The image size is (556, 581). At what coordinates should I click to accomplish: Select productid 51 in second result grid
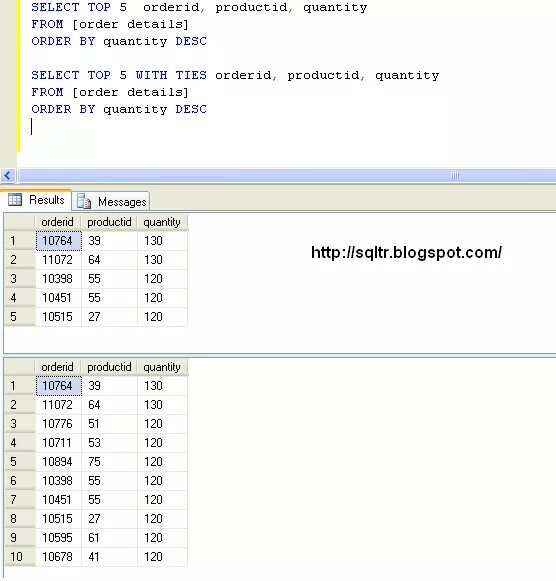[109, 424]
